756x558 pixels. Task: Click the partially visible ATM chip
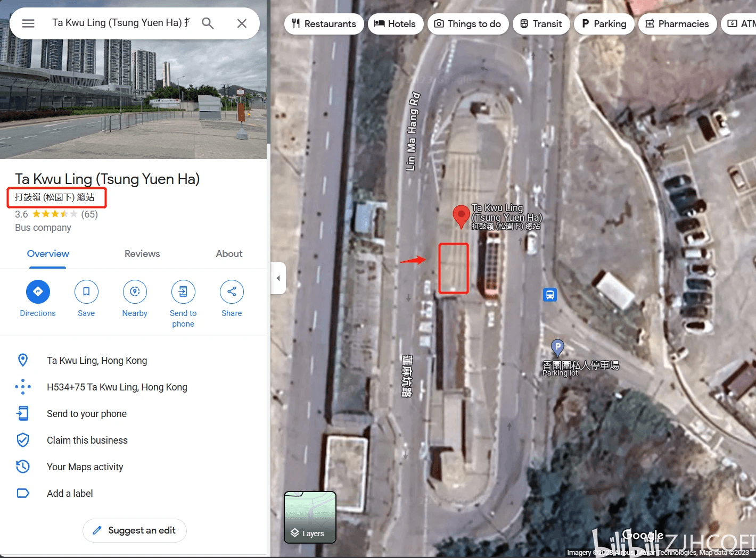click(x=740, y=24)
